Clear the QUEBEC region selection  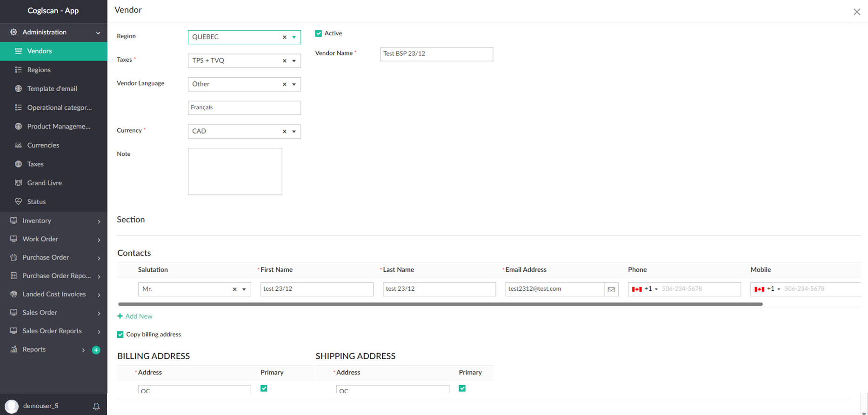click(284, 37)
